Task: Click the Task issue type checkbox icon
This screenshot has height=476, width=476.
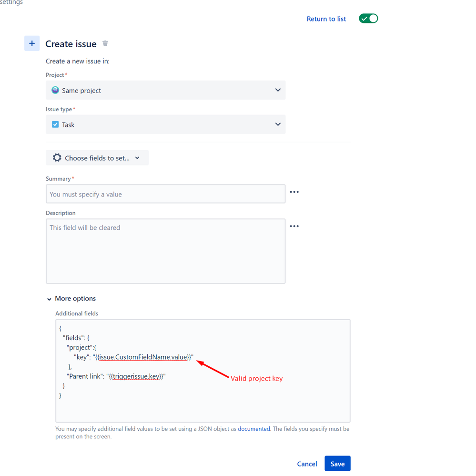Action: 55,124
